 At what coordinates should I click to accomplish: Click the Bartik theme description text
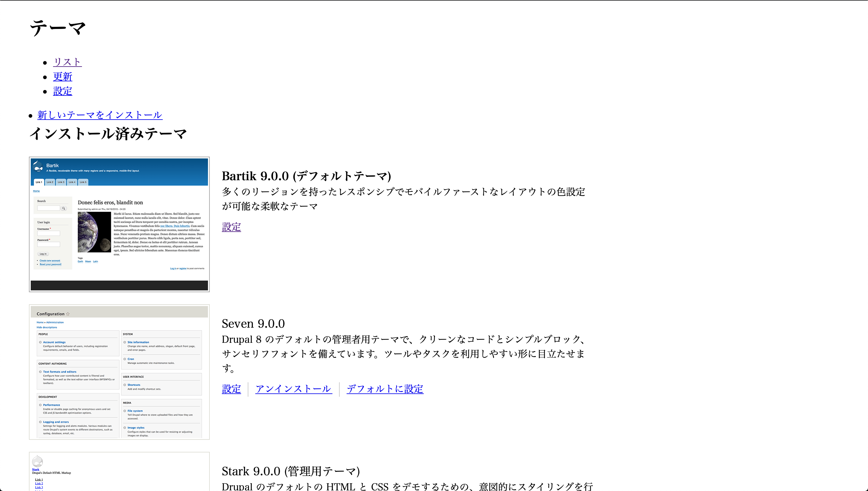[x=404, y=199]
